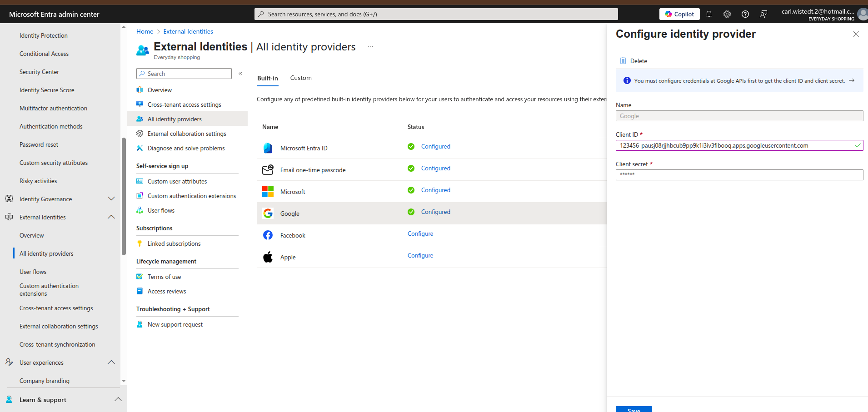Click the Email one-time passcode envelope icon
The image size is (868, 412).
coord(268,170)
